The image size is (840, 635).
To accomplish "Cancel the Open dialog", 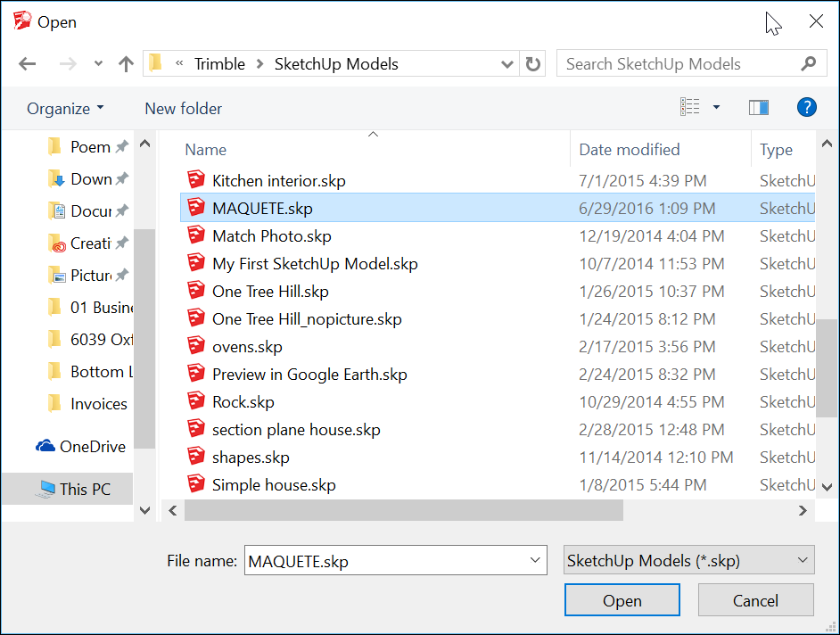I will click(755, 599).
